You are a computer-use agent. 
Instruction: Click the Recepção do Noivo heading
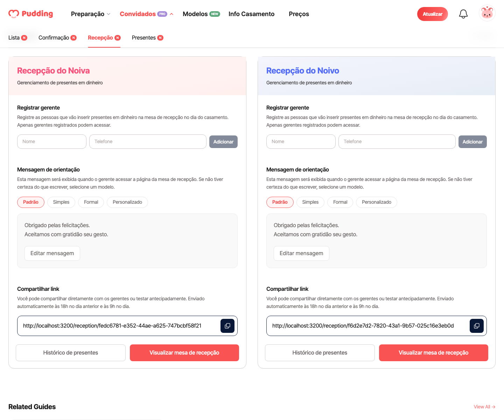pyautogui.click(x=303, y=71)
